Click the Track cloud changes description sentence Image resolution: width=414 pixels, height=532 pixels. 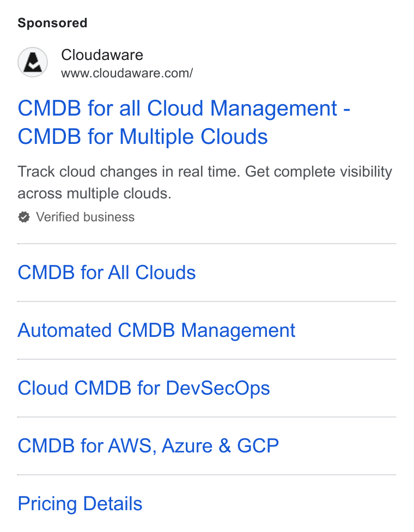[129, 172]
